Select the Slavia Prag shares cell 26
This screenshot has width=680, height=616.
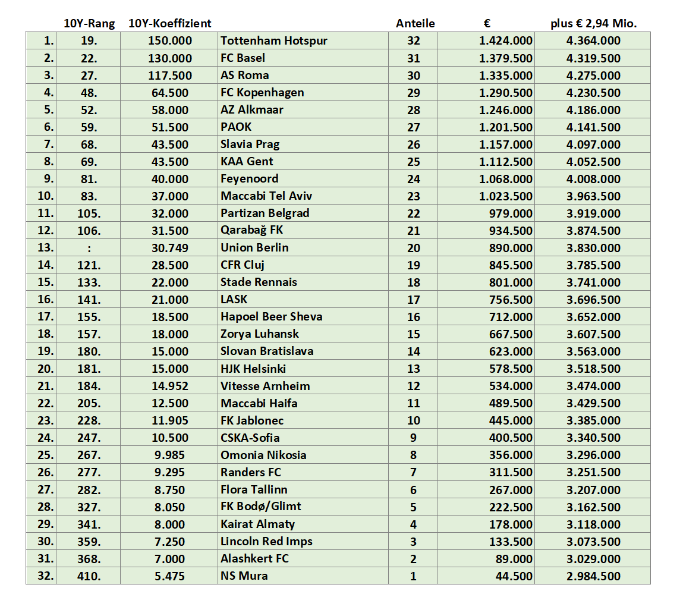pyautogui.click(x=413, y=144)
